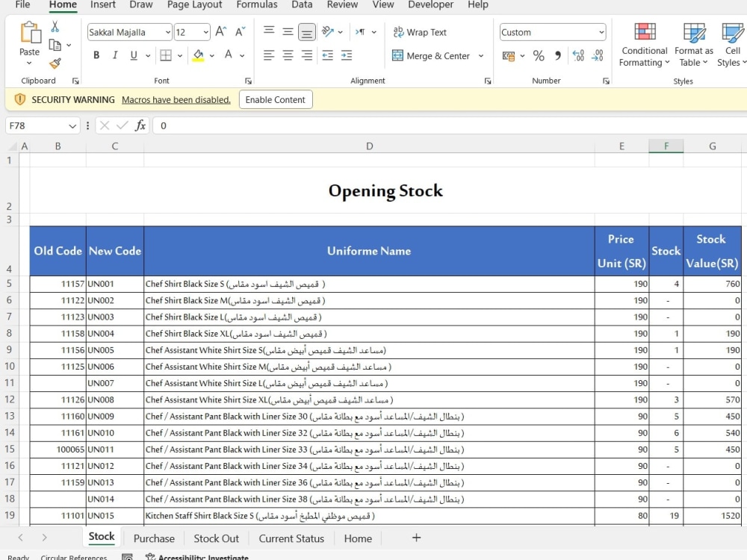The image size is (747, 560).
Task: Expand the Merge & Center dropdown arrow
Action: [481, 56]
